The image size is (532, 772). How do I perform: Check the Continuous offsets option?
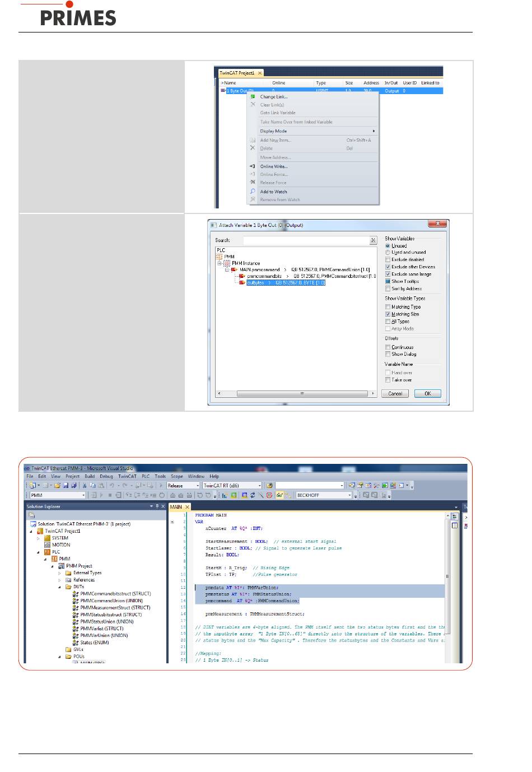tap(388, 347)
